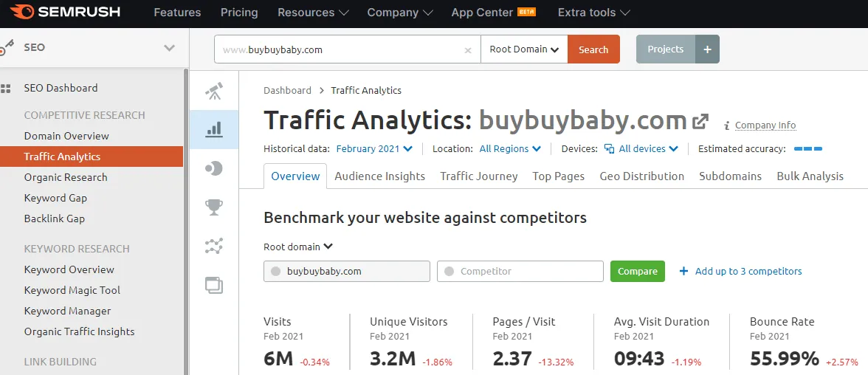
Task: Click the Competitor input field
Action: click(520, 272)
